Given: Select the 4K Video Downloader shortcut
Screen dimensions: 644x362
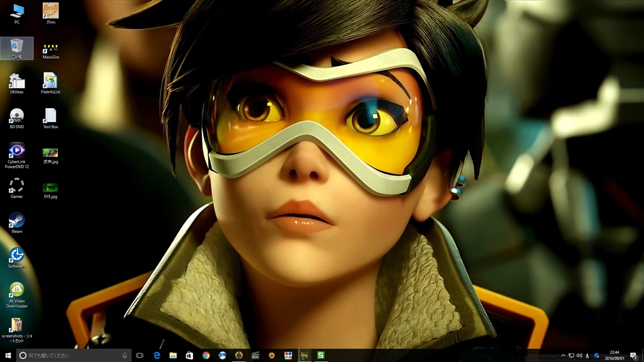Looking at the screenshot, I should pos(17,295).
